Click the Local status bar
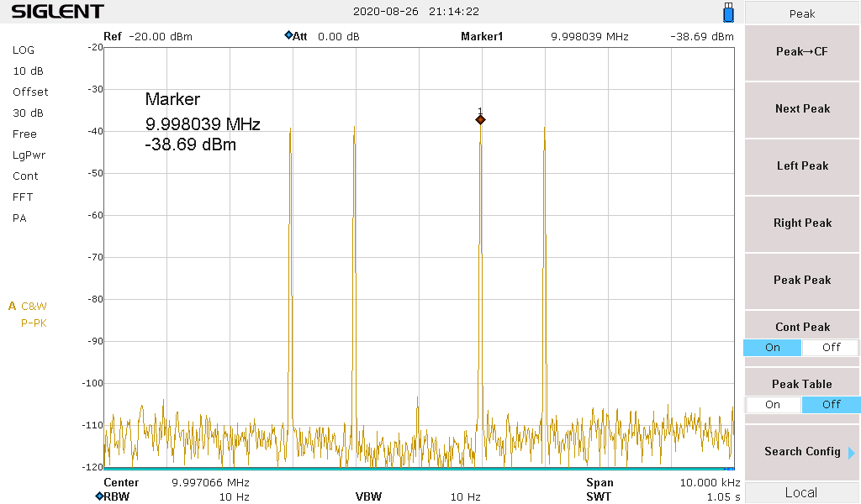The image size is (861, 504). pos(802,493)
